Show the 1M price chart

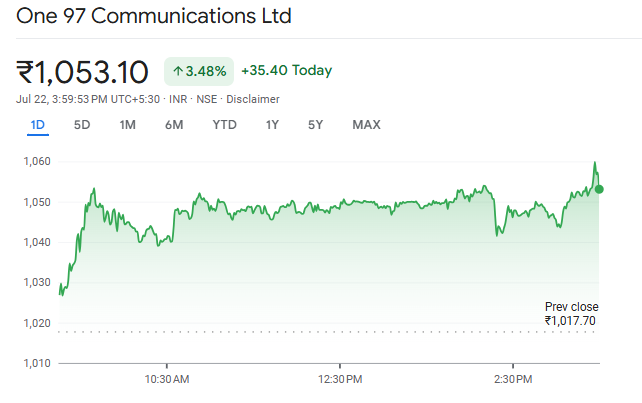[x=127, y=125]
